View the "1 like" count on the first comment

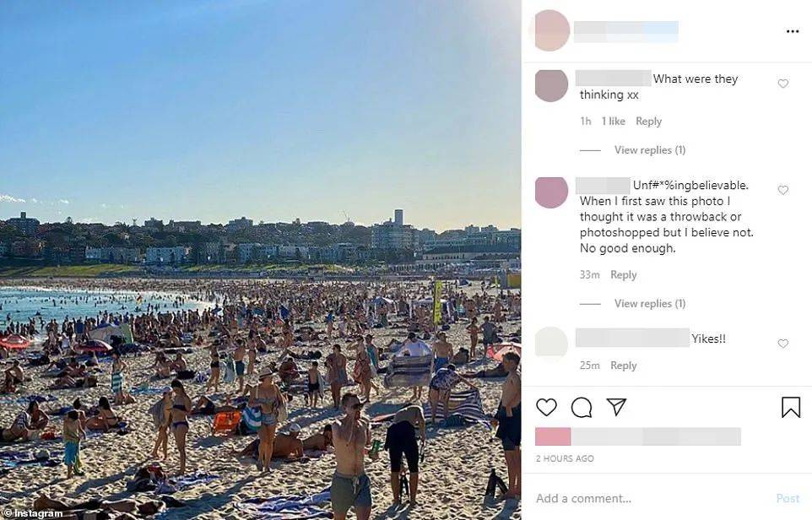click(x=613, y=122)
